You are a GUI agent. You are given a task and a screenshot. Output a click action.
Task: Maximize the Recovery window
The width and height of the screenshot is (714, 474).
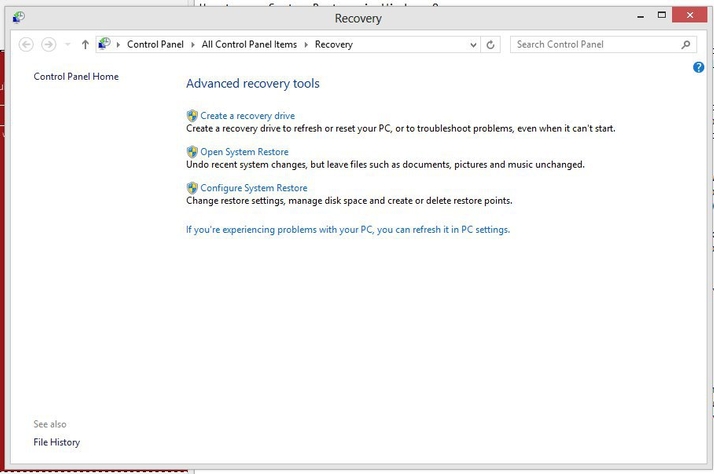662,15
